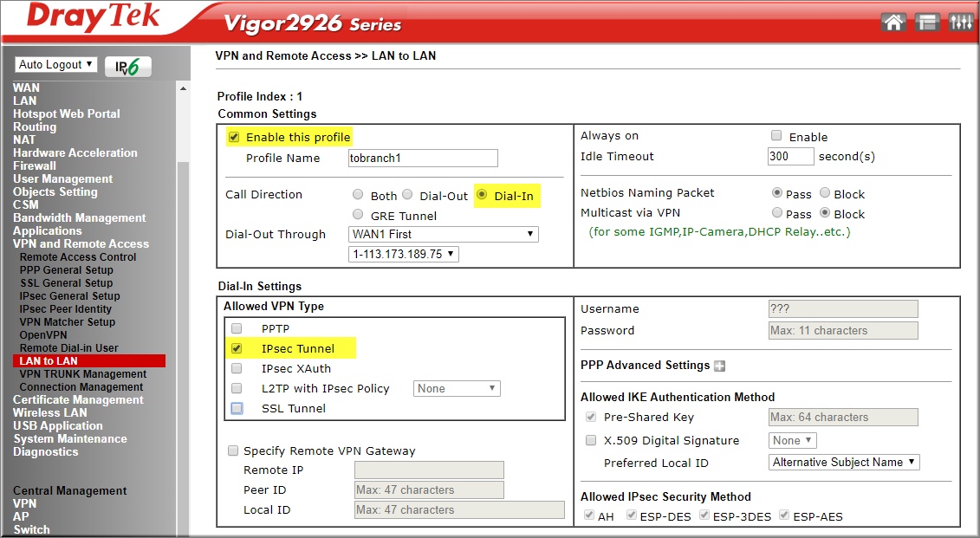Screen dimensions: 980x538
Task: Go to router home page icon
Action: (x=893, y=23)
